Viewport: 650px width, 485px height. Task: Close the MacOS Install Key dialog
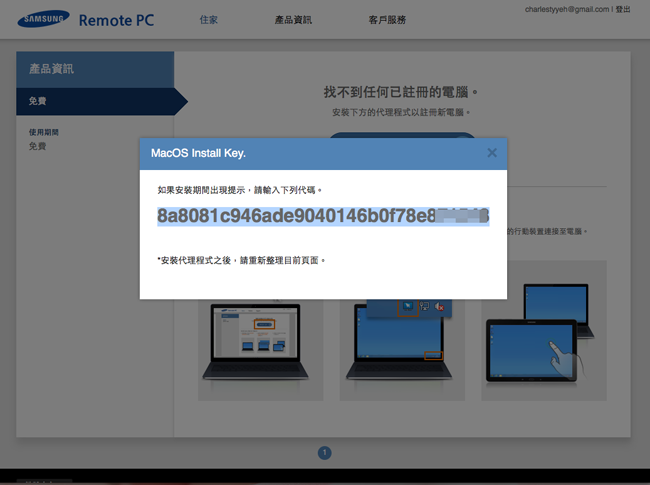[x=492, y=153]
